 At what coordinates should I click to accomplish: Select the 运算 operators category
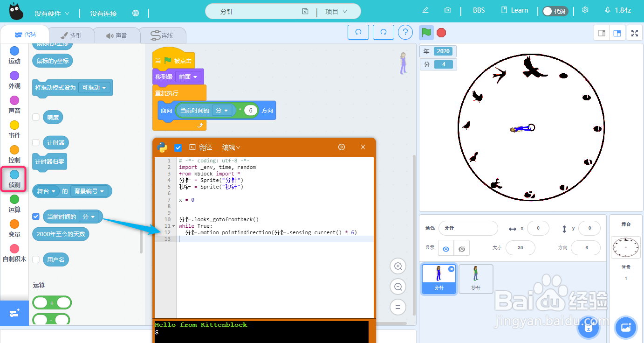click(x=14, y=203)
